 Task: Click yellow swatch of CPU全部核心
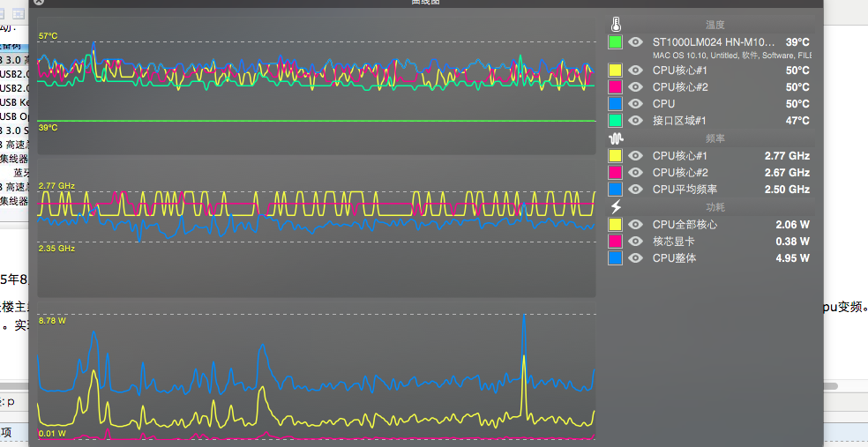[615, 225]
